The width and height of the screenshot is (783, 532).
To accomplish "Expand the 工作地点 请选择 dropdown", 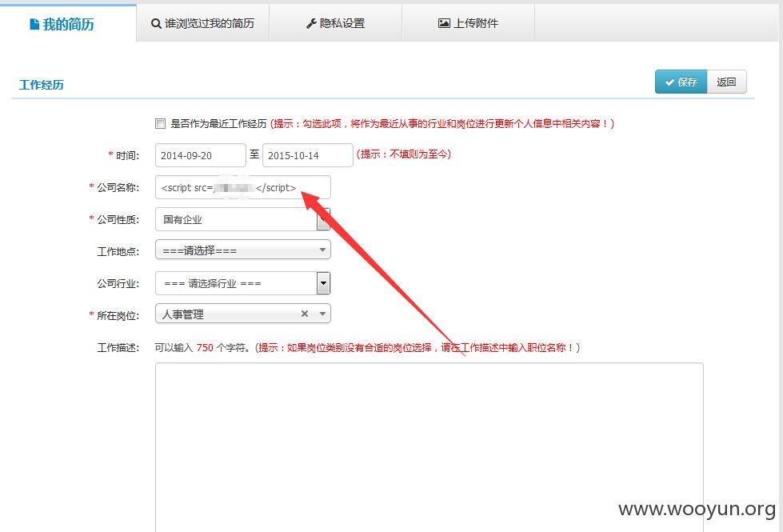I will (242, 250).
